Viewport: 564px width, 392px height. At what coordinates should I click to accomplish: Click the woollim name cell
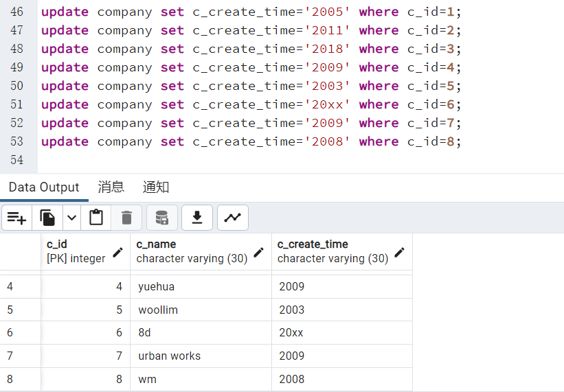click(201, 310)
